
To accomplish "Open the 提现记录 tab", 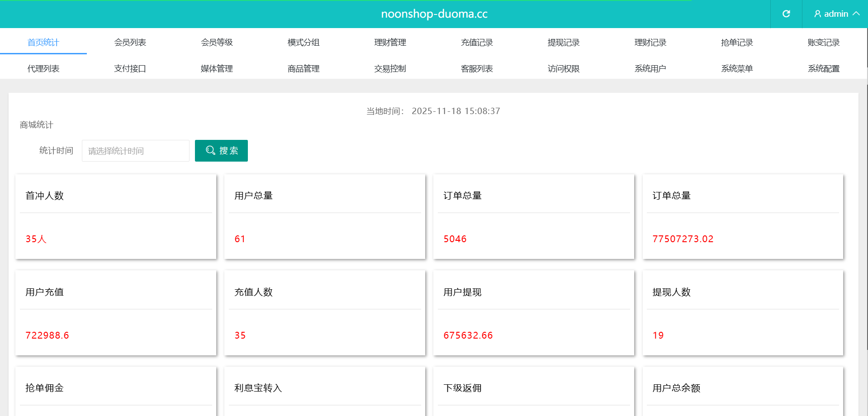I will pos(564,43).
